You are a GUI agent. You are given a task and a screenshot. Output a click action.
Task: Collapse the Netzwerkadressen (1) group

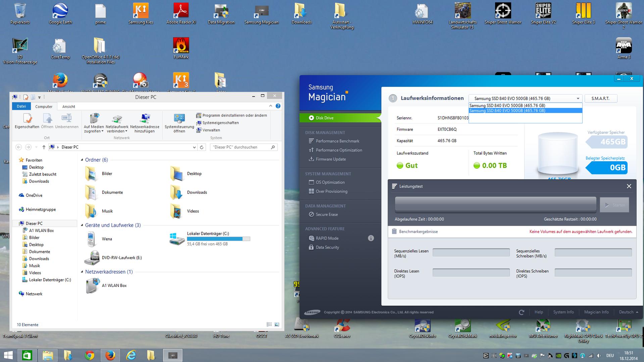pos(82,272)
